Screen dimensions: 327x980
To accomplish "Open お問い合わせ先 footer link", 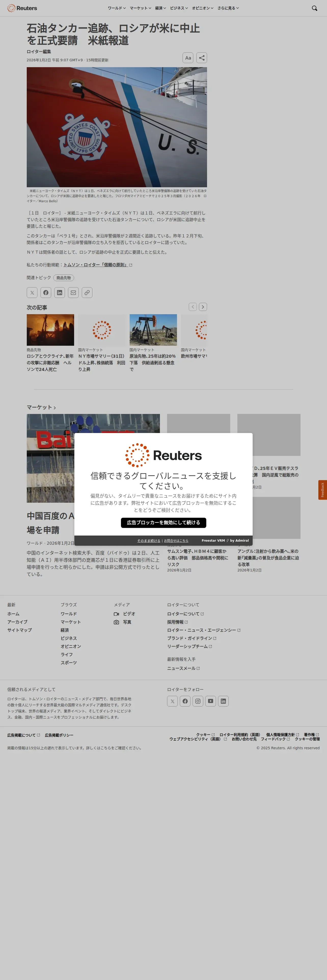I will coord(244,739).
